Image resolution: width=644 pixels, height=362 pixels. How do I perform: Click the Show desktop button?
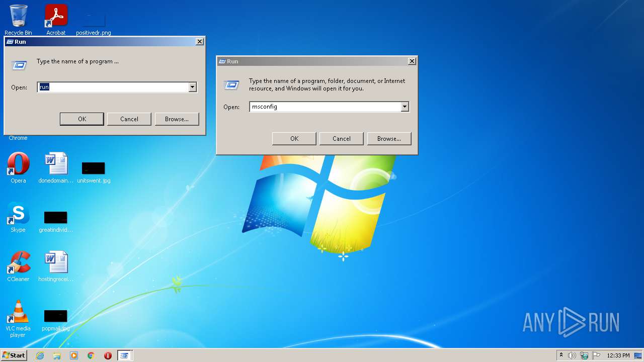coord(638,355)
